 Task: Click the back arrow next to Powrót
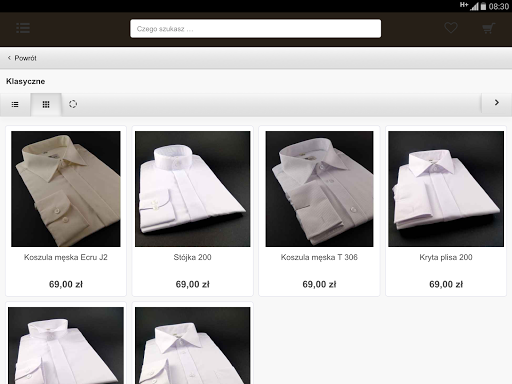coord(9,58)
